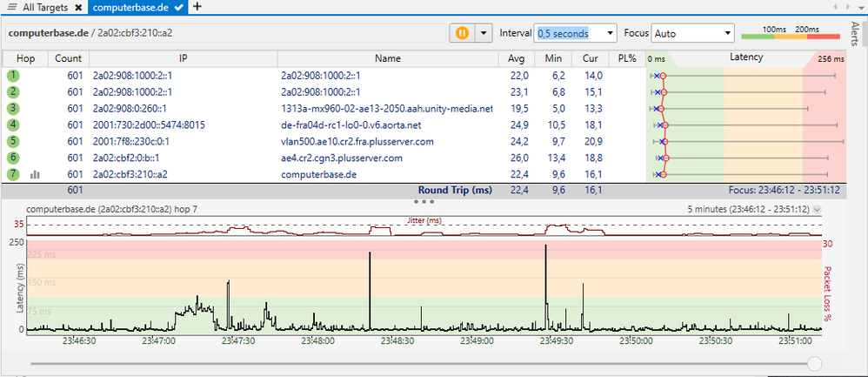The width and height of the screenshot is (868, 377).
Task: Switch to the All Targets tab
Action: [x=45, y=7]
